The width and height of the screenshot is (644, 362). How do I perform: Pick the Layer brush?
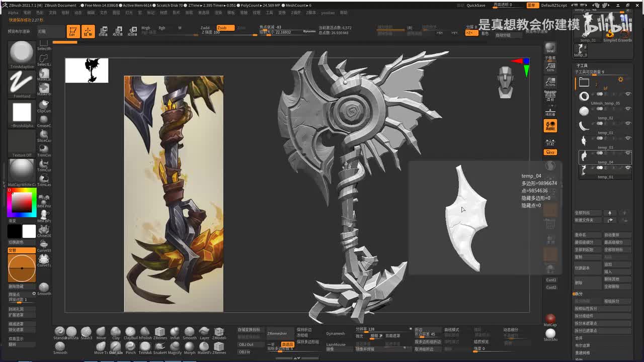point(204,333)
